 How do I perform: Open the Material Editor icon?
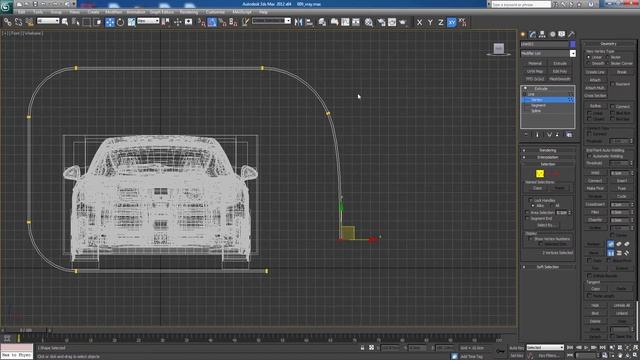coord(369,22)
